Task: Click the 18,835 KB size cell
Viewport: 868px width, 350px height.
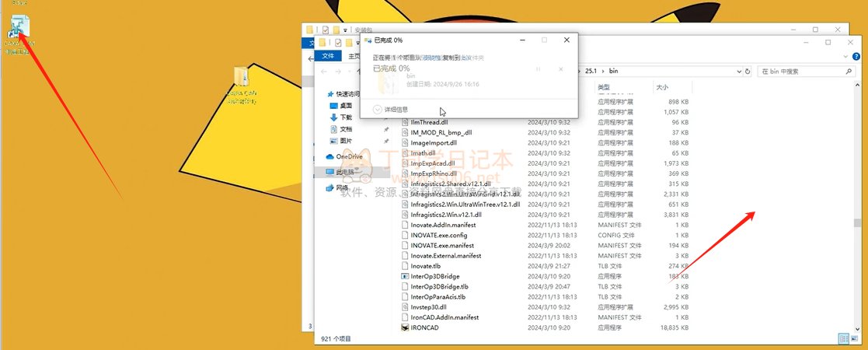Action: coord(676,327)
